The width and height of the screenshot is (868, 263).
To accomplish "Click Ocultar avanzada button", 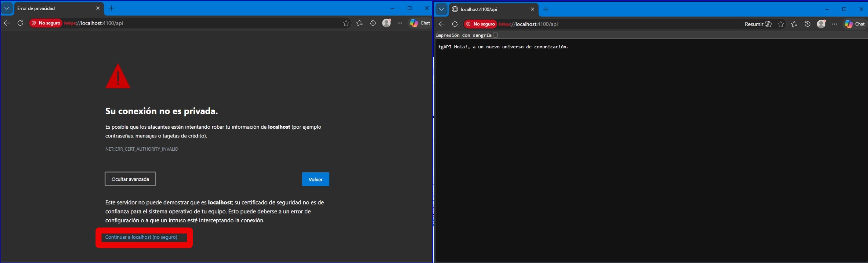I will 130,179.
